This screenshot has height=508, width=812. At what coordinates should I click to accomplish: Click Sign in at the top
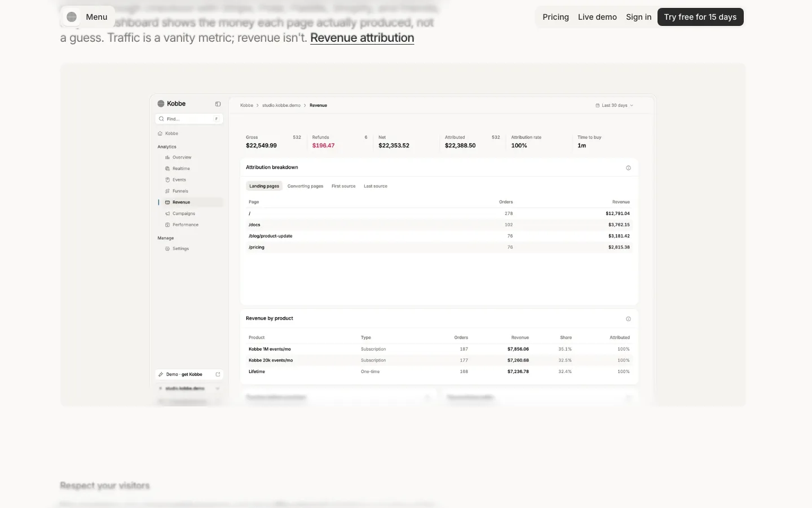point(638,17)
